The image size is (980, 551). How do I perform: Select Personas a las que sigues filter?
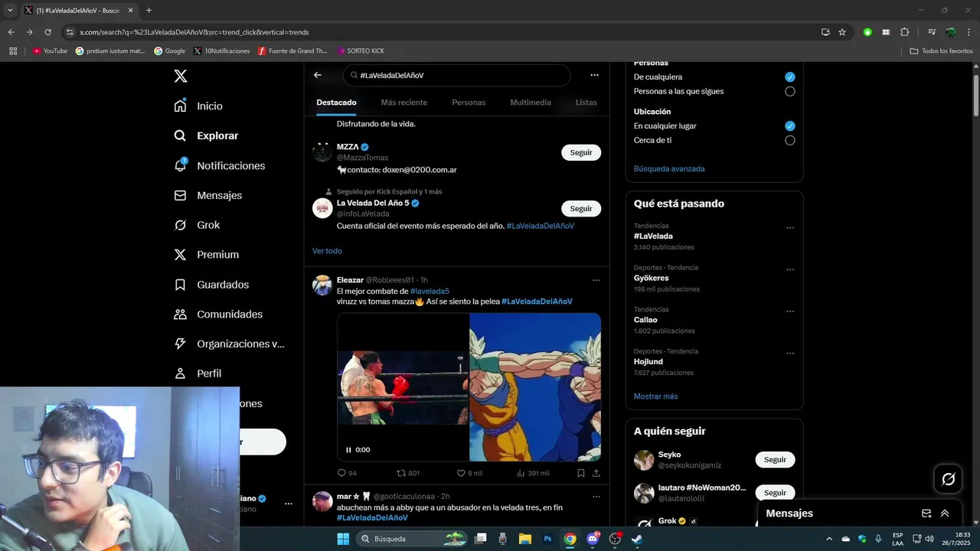click(790, 91)
